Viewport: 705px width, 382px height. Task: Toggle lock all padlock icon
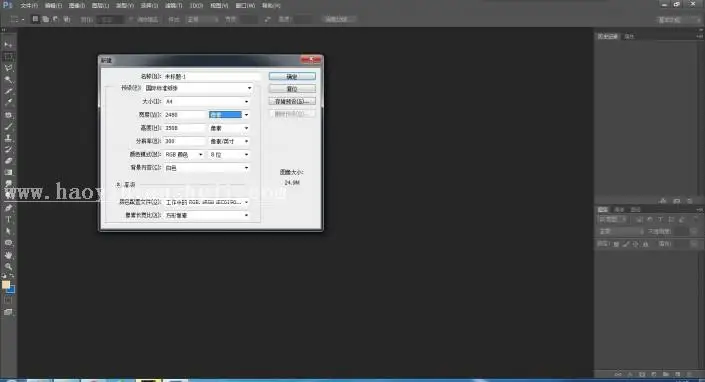pos(646,244)
